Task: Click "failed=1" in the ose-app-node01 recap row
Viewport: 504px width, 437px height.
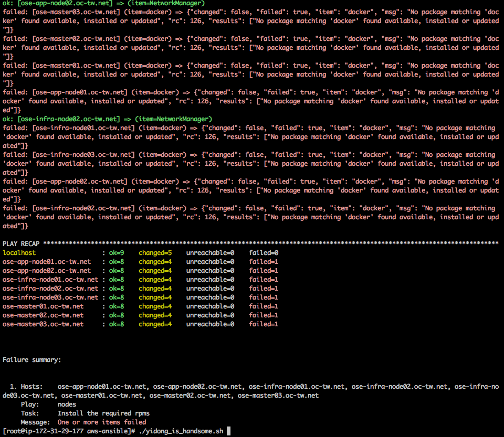Action: tap(264, 262)
